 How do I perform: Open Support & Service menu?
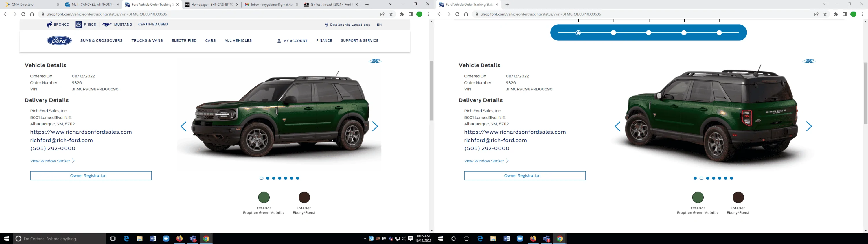(x=360, y=41)
